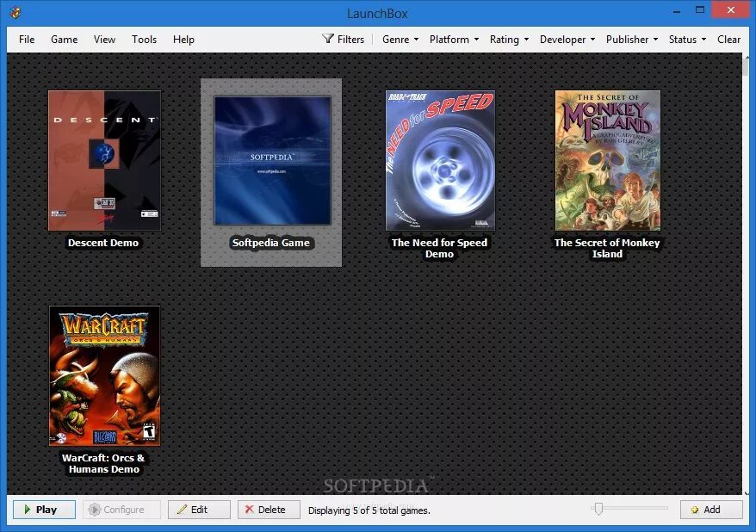Open the Help menu
The width and height of the screenshot is (756, 532).
tap(183, 40)
